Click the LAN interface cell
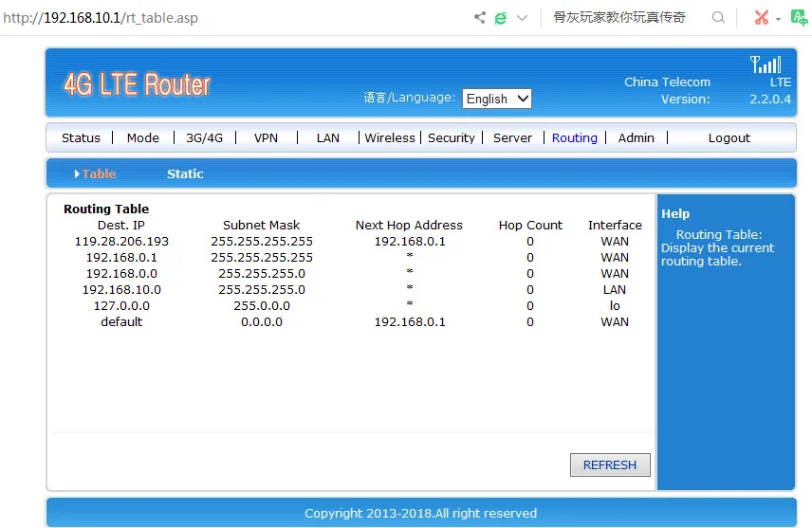Viewport: 812px width, 528px height. pyautogui.click(x=615, y=289)
